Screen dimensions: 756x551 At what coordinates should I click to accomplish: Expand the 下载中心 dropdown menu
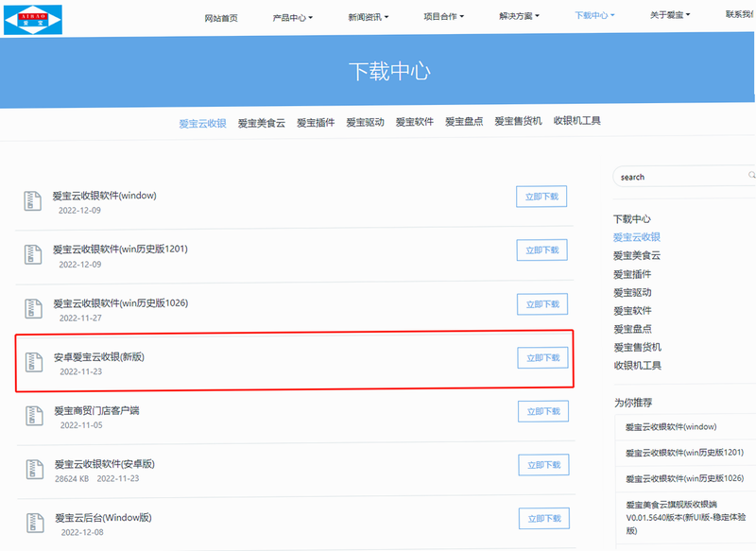[594, 15]
